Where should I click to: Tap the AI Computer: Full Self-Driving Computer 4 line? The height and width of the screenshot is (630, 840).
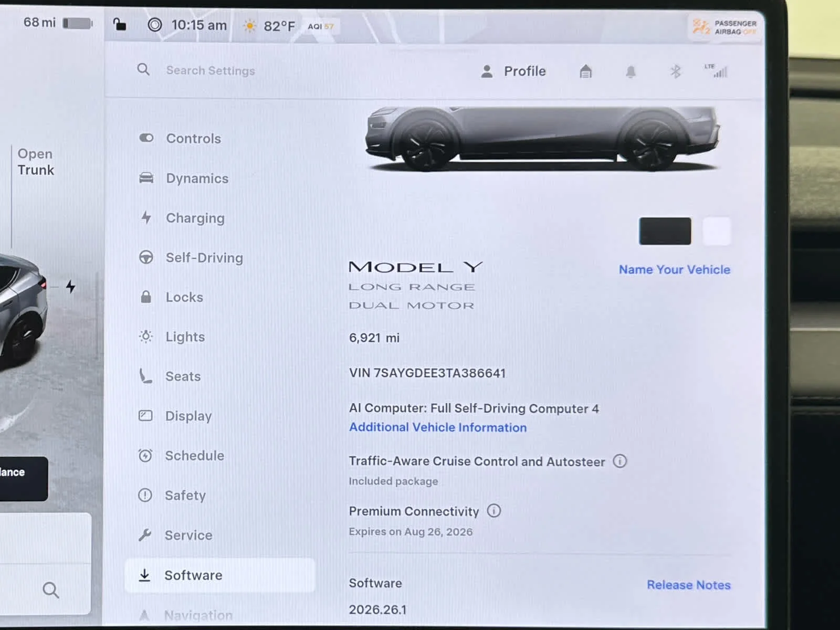[x=474, y=408]
